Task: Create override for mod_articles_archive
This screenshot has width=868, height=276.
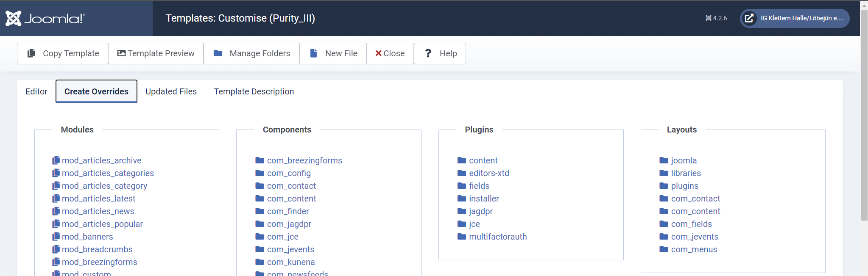Action: click(101, 160)
